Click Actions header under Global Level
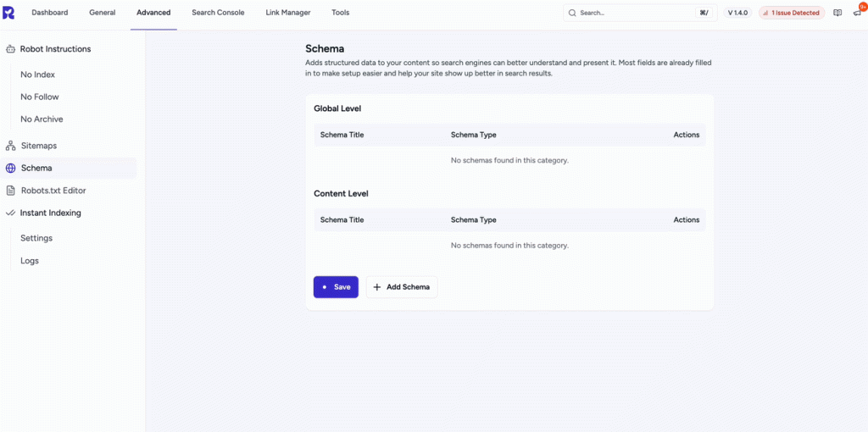The image size is (868, 432). coord(687,135)
